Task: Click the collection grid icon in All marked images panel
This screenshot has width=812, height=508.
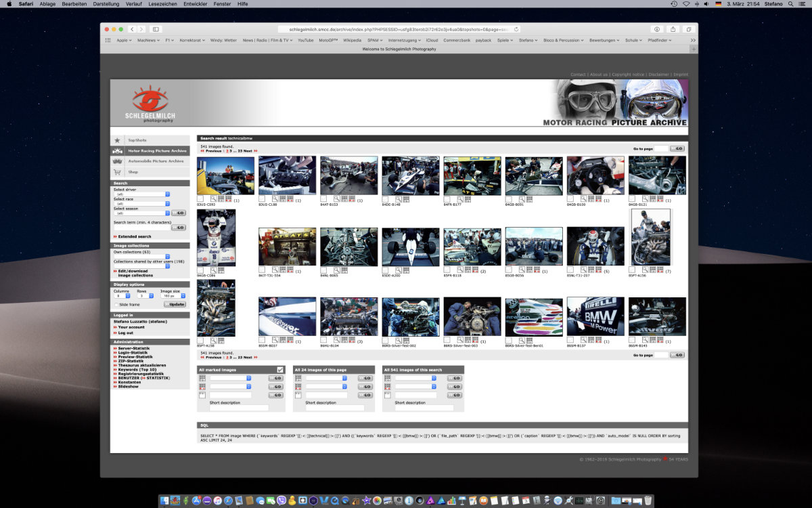Action: point(202,378)
